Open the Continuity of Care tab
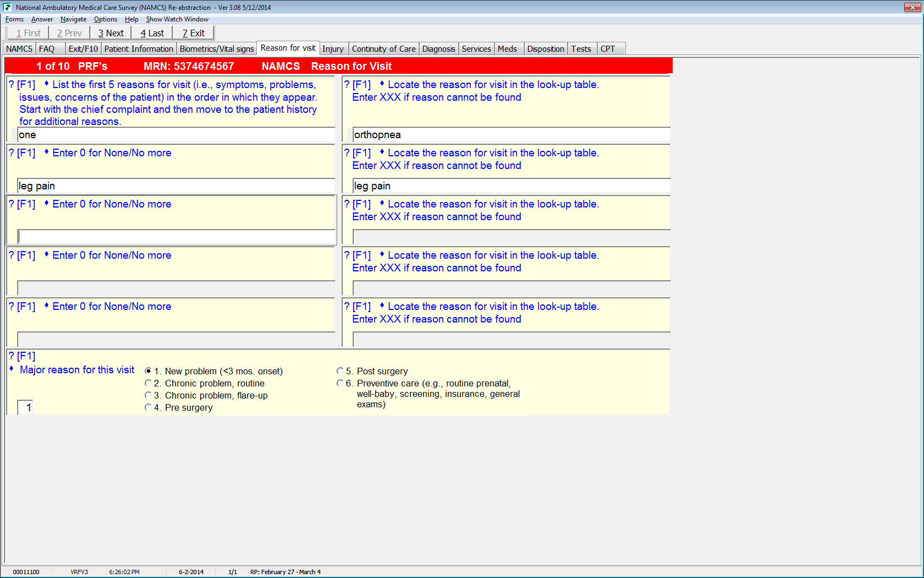924x578 pixels. [x=384, y=49]
